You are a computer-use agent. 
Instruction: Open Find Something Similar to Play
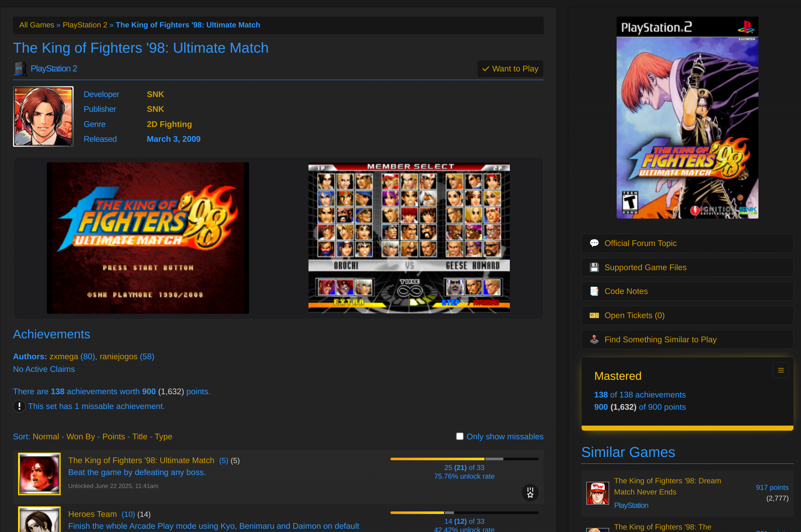(687, 339)
